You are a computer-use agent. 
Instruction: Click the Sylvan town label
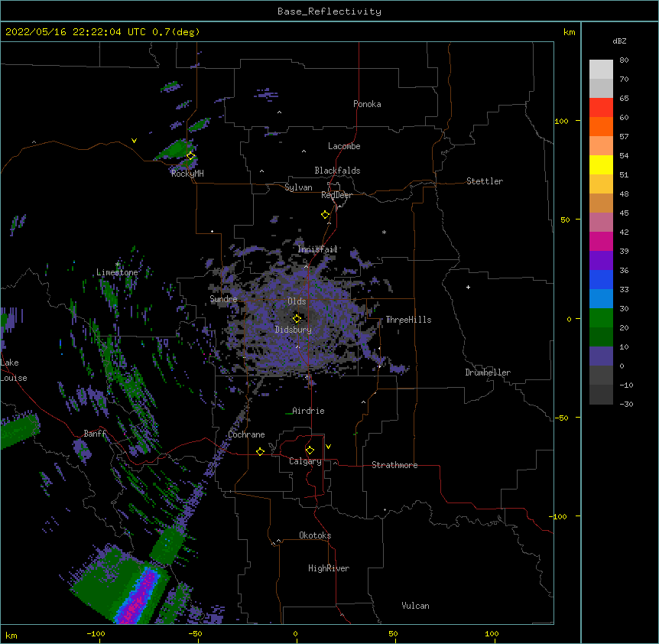click(298, 187)
